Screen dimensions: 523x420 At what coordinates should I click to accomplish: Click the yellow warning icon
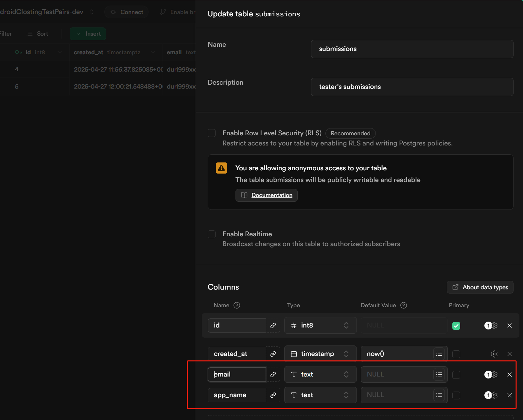(221, 168)
